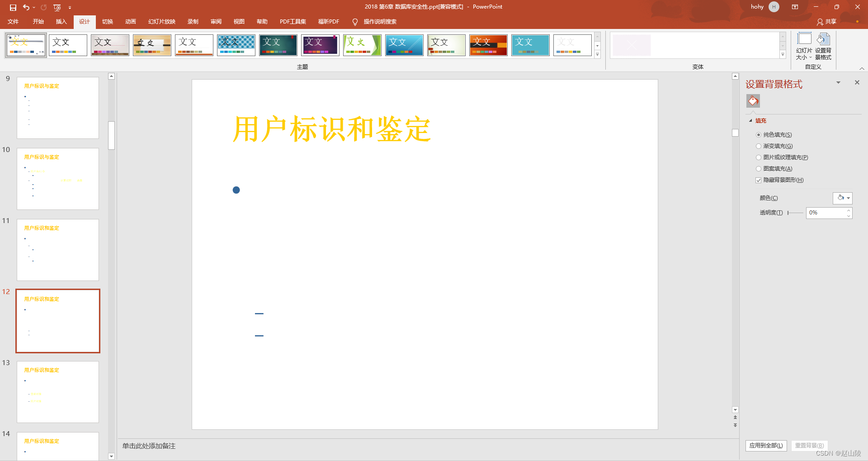Start slideshow from beginning icon
This screenshot has height=461, width=868.
point(57,7)
